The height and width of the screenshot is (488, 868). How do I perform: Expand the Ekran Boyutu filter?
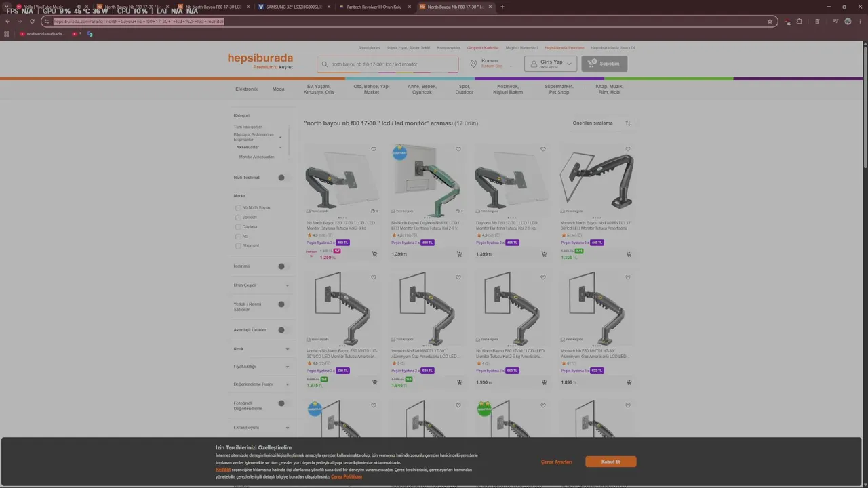[x=287, y=428]
